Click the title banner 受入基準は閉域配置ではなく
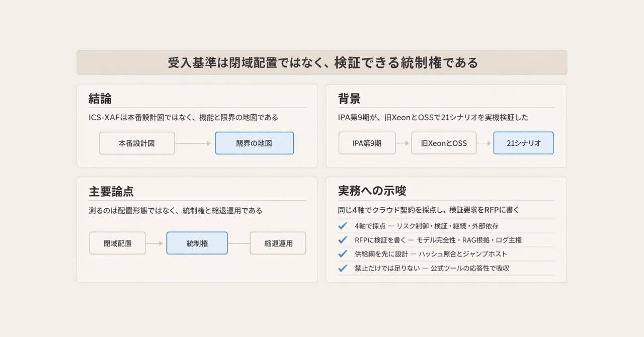 point(322,63)
